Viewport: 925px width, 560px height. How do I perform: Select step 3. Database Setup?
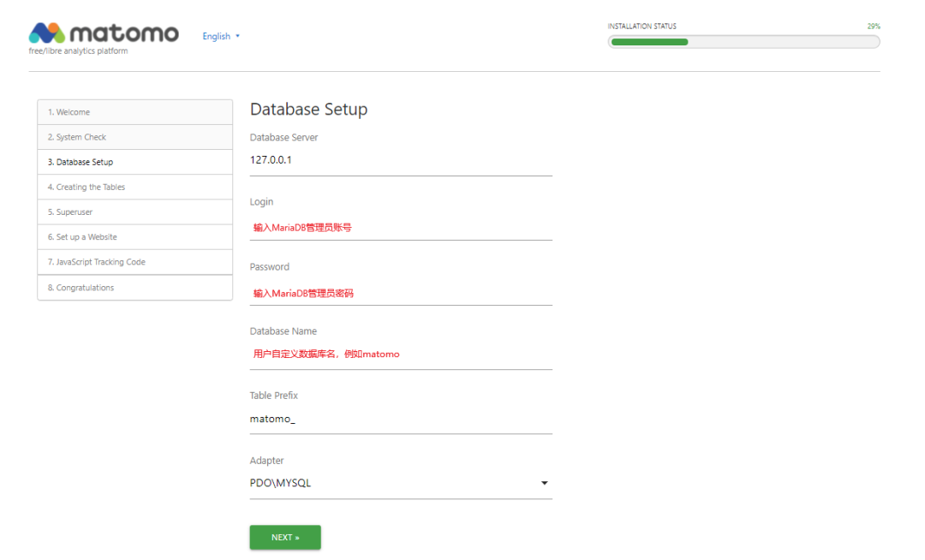tap(135, 162)
